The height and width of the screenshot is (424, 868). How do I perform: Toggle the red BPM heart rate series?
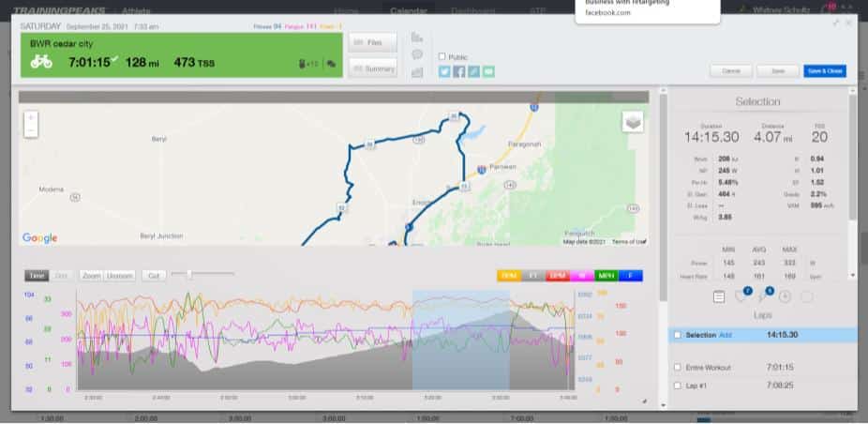click(558, 276)
